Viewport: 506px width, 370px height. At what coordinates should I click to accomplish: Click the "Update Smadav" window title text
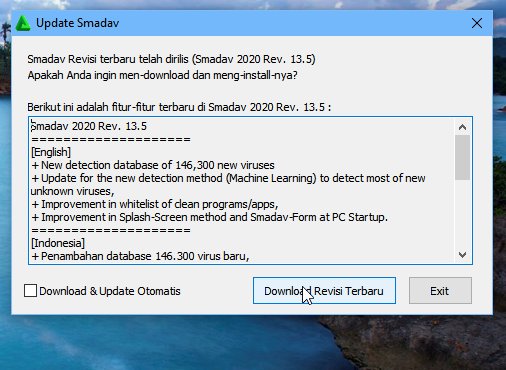[77, 23]
